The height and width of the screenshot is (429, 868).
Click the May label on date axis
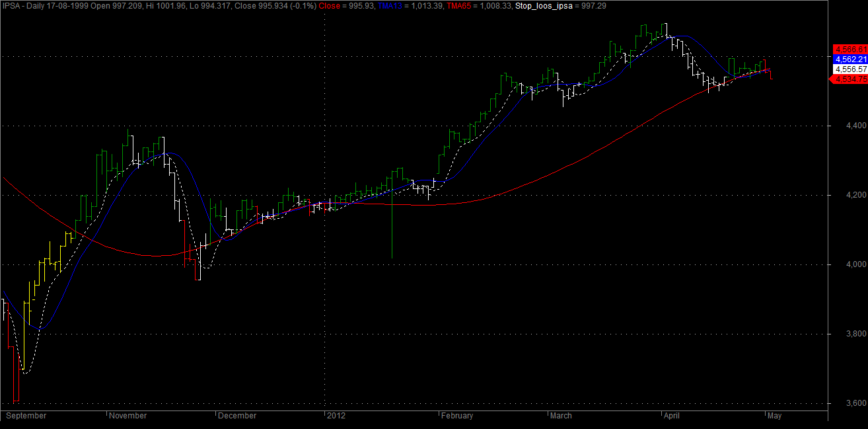[774, 416]
